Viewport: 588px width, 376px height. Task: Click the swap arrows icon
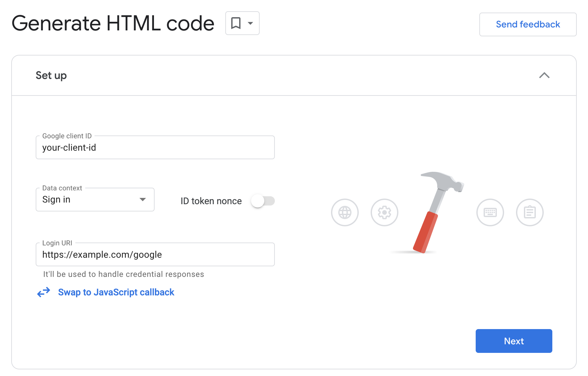point(43,292)
